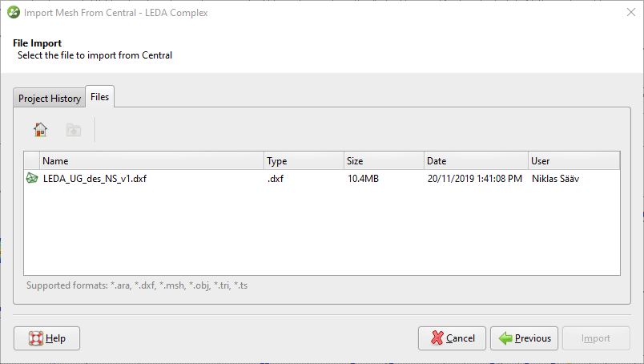
Task: Sort the list by Name column
Action: point(151,161)
